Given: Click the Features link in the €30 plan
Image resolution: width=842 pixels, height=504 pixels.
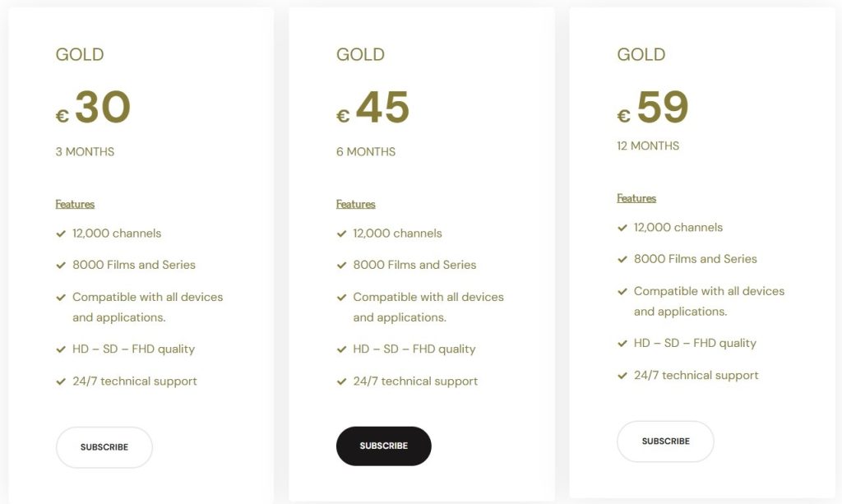Looking at the screenshot, I should (75, 204).
